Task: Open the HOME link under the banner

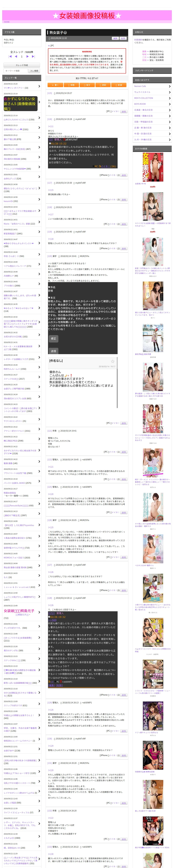Action: click(7, 22)
